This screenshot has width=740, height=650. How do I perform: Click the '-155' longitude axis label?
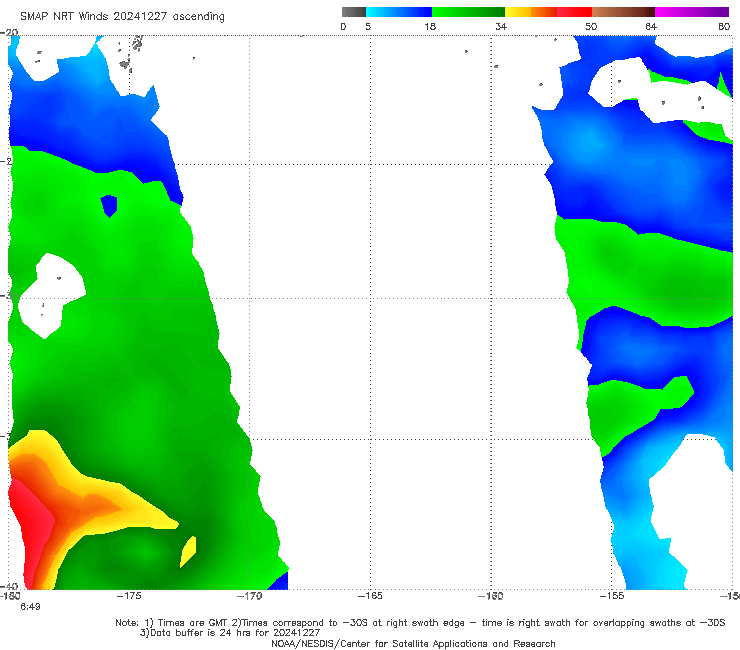point(612,596)
